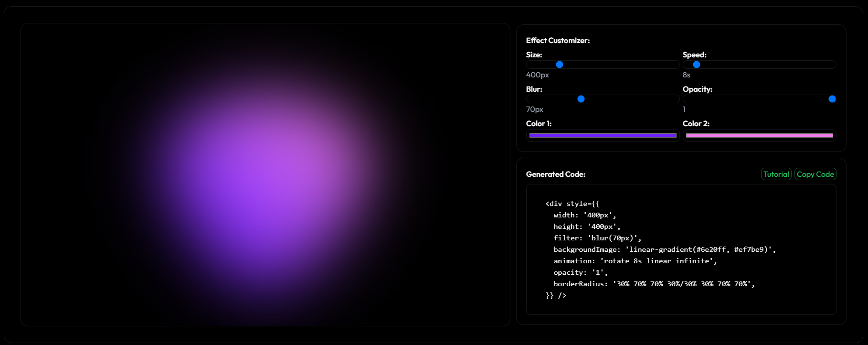The width and height of the screenshot is (868, 345).
Task: Click the far left end of Opacity track
Action: (687, 99)
